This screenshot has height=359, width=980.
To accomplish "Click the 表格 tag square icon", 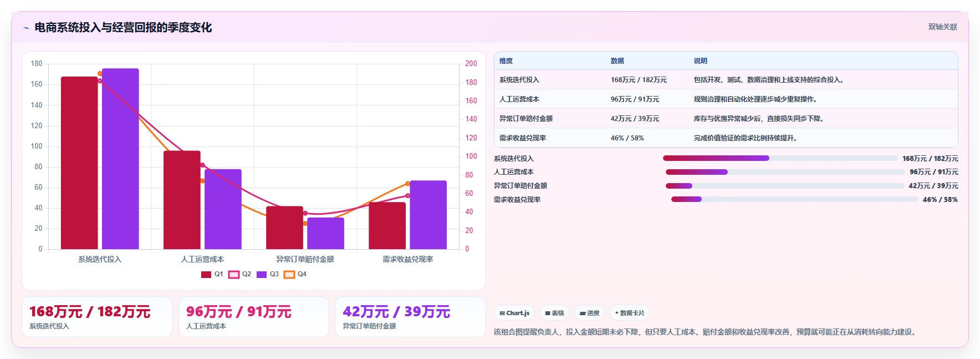I will (x=548, y=314).
